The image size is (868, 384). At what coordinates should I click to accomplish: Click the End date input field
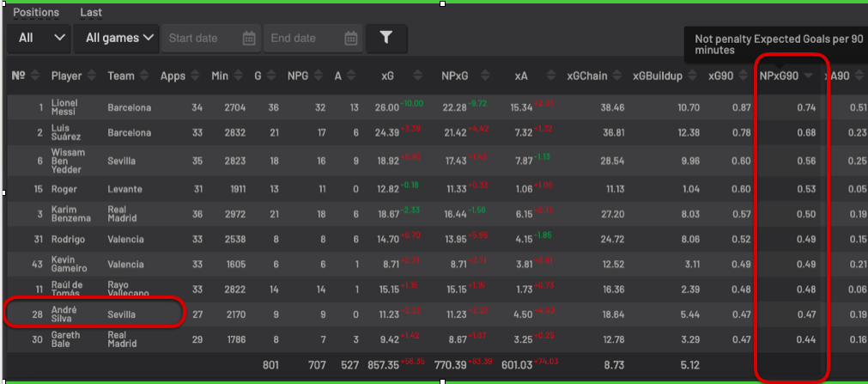coord(313,39)
